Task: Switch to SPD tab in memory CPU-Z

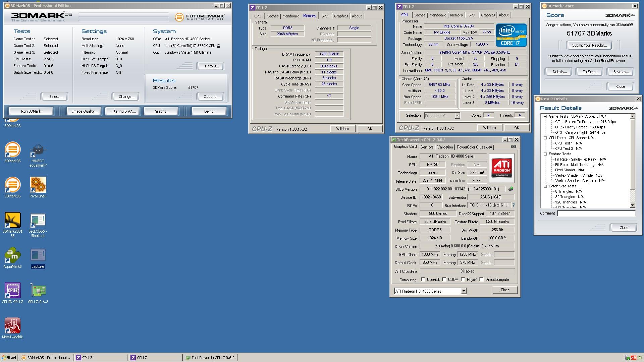Action: [325, 16]
